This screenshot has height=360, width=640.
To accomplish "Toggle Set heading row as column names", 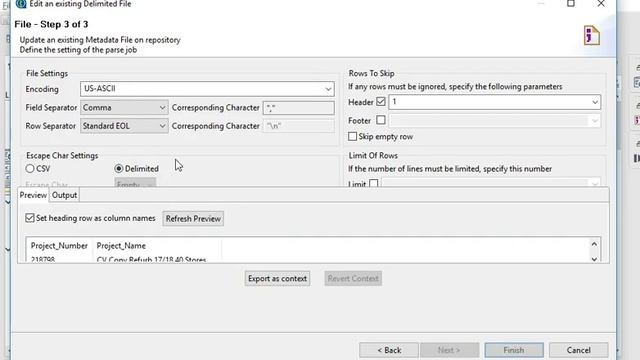I will click(x=30, y=218).
